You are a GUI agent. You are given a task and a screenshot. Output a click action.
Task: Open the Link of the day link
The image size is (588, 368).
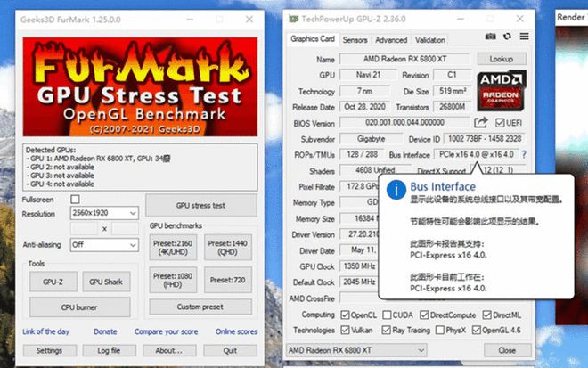coord(45,331)
